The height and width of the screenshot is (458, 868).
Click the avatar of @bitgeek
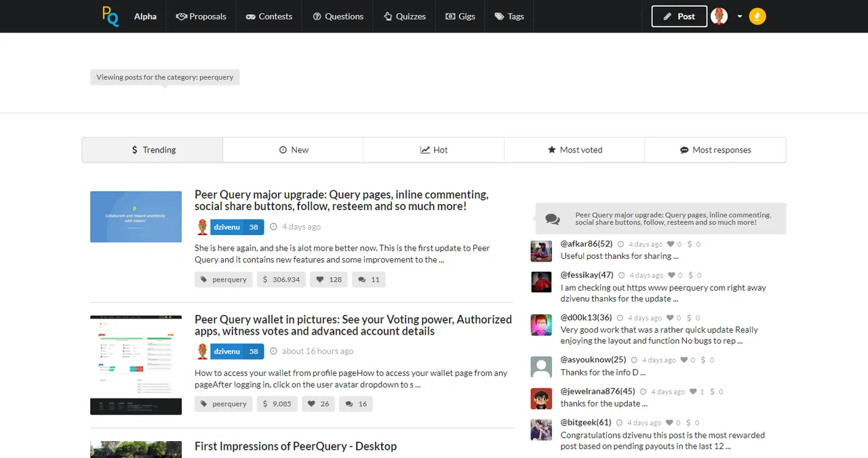541,430
